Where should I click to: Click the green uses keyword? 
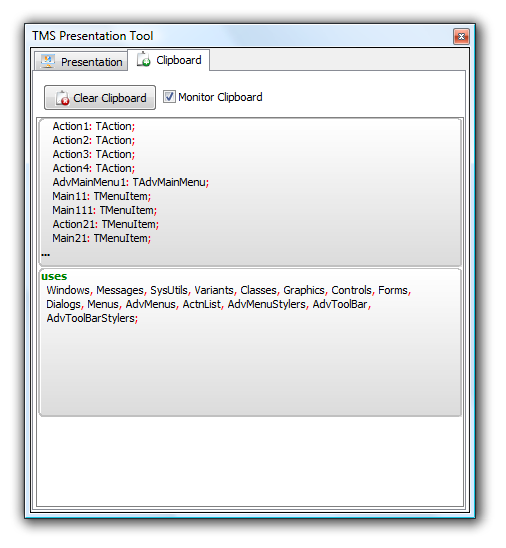[x=54, y=276]
